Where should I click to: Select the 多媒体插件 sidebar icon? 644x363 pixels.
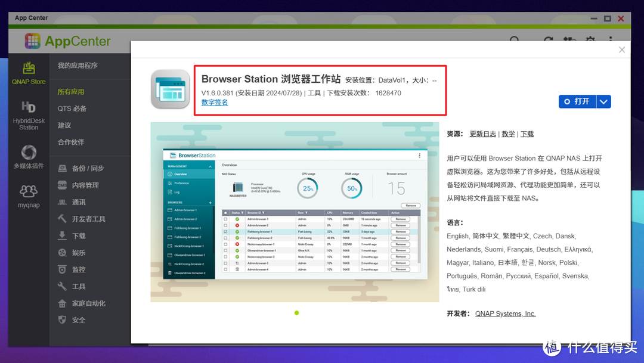28,157
